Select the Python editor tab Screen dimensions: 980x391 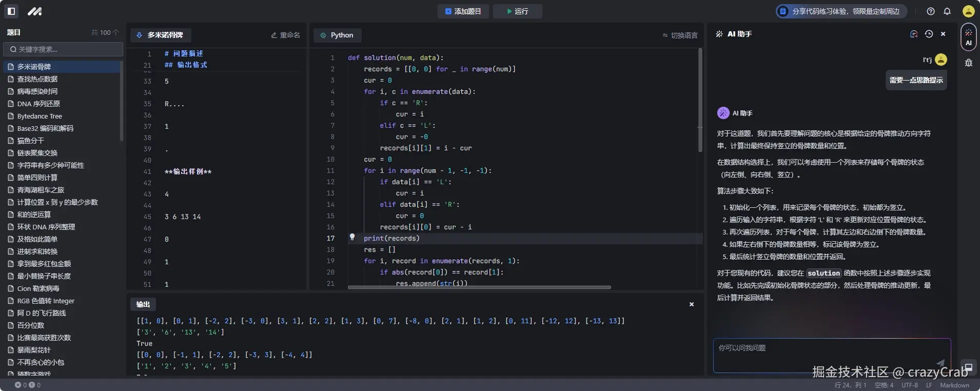click(x=337, y=35)
